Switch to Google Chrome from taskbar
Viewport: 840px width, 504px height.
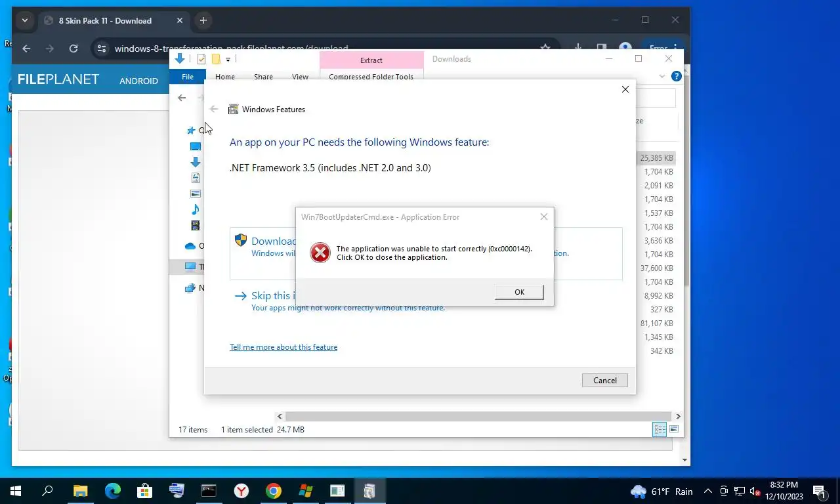[273, 491]
